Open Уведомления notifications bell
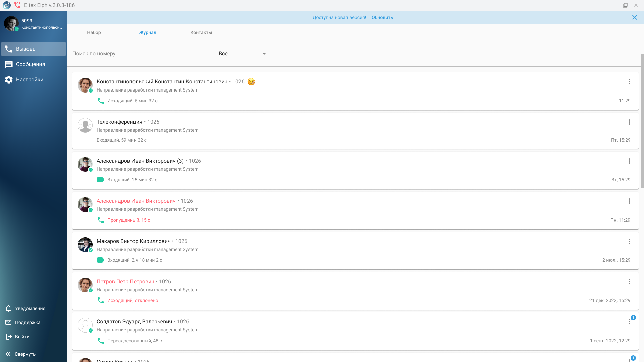This screenshot has width=644, height=362. pyautogui.click(x=9, y=308)
